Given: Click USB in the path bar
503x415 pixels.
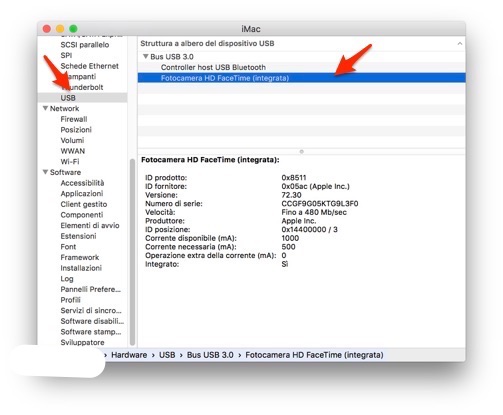Looking at the screenshot, I should (x=167, y=355).
